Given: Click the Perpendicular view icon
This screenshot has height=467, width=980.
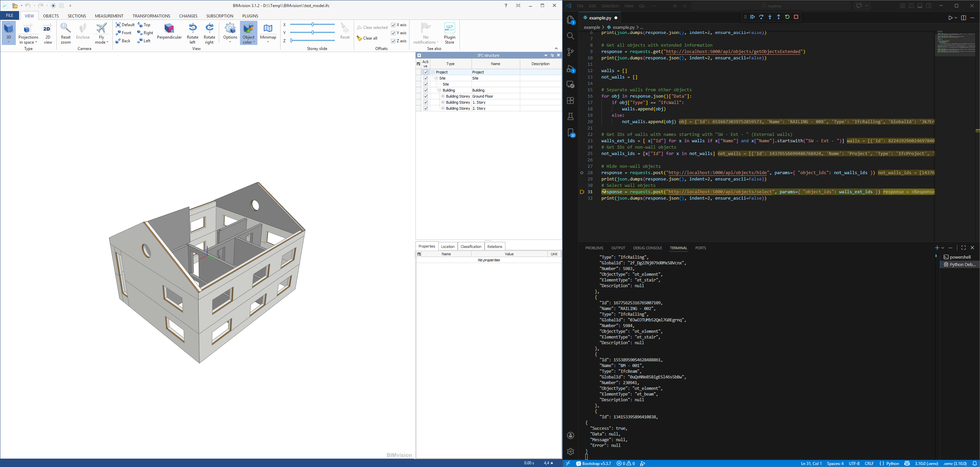Looking at the screenshot, I should (x=169, y=29).
